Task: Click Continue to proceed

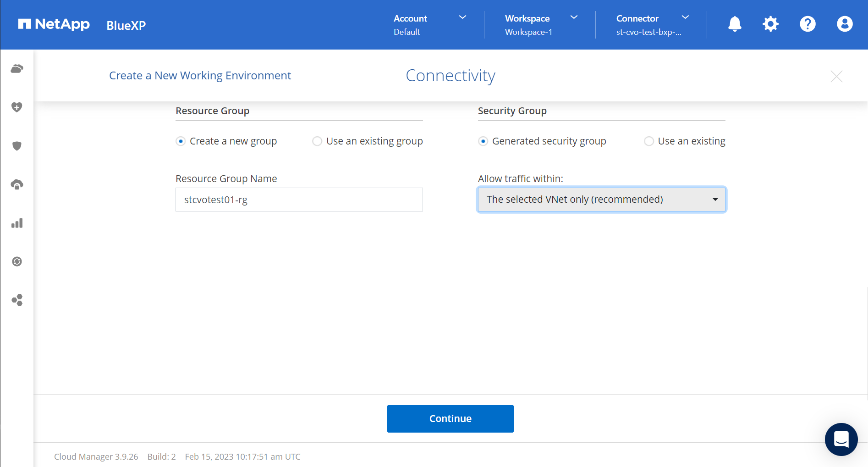Action: [x=450, y=418]
